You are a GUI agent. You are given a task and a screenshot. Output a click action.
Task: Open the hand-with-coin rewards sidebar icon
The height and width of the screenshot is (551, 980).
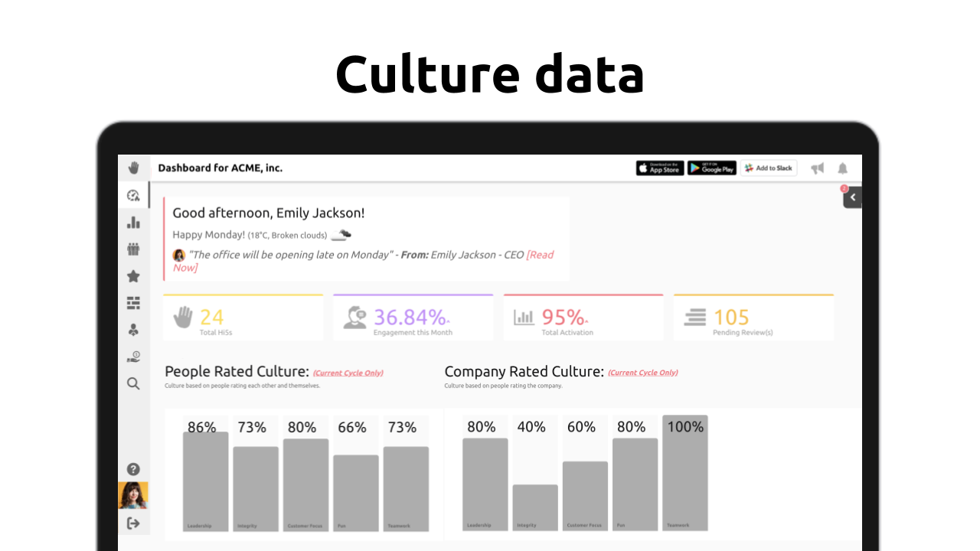point(133,357)
